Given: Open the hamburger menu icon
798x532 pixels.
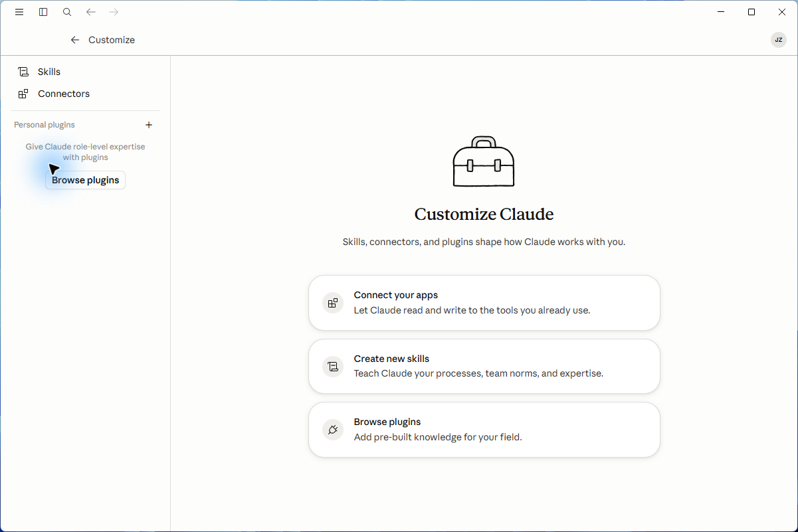Looking at the screenshot, I should [x=19, y=12].
